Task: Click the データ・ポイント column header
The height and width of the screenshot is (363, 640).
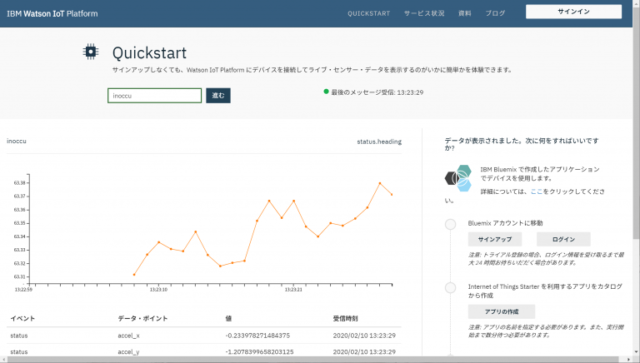Action: coord(143,318)
